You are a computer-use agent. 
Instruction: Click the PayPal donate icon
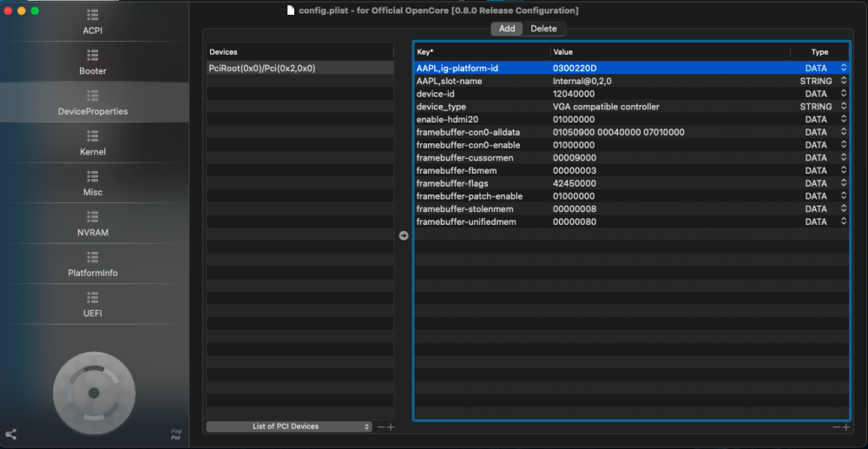(176, 434)
